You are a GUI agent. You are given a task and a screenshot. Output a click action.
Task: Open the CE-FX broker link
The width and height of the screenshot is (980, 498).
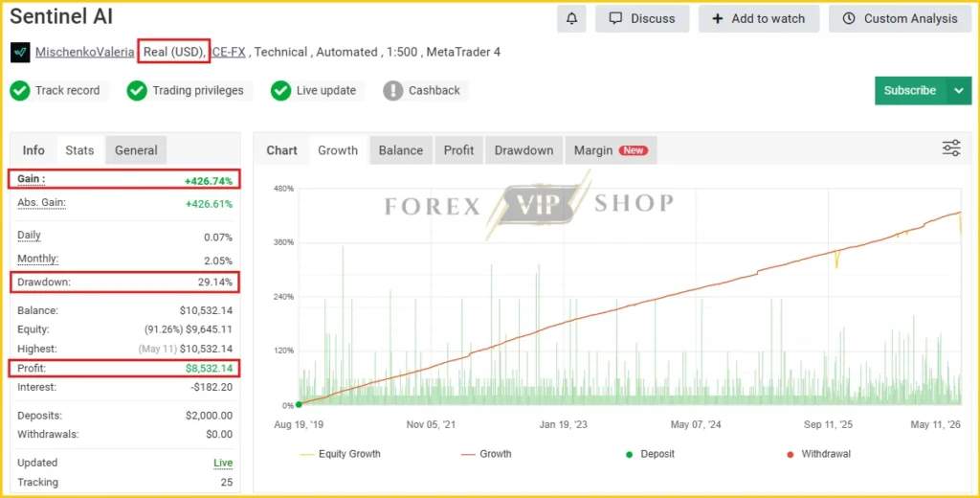229,53
